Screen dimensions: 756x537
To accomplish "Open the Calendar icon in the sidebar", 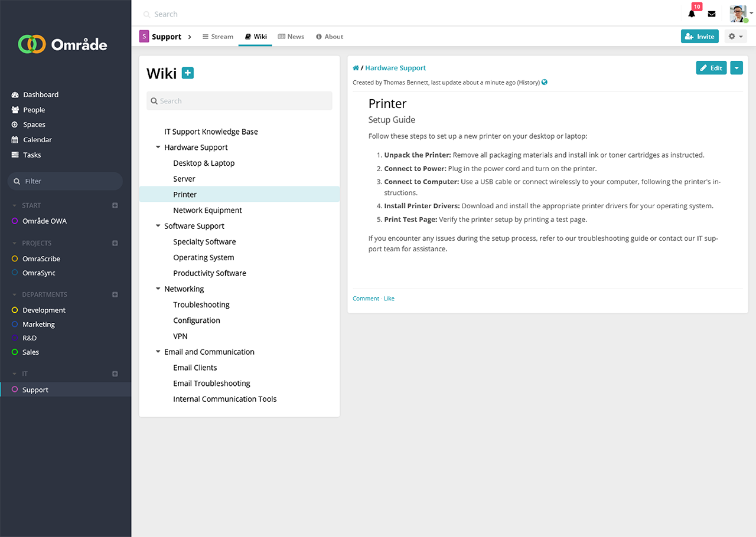I will click(x=15, y=140).
